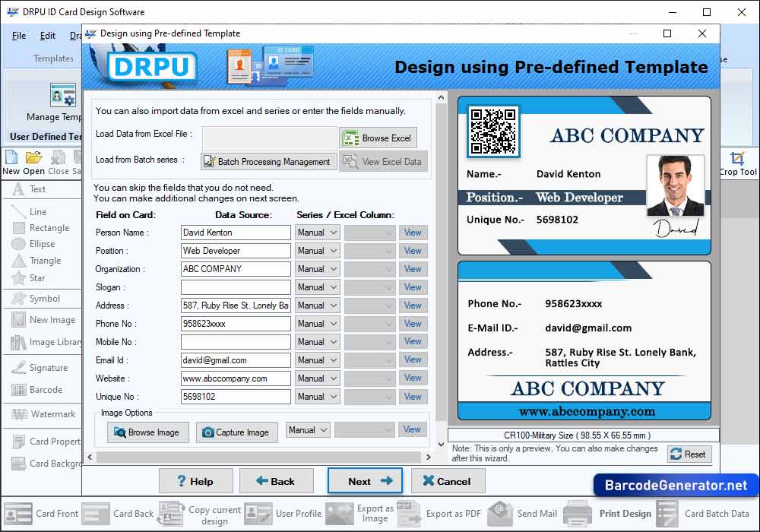Expand the Website data source dropdown
Image resolution: width=760 pixels, height=532 pixels.
click(318, 378)
